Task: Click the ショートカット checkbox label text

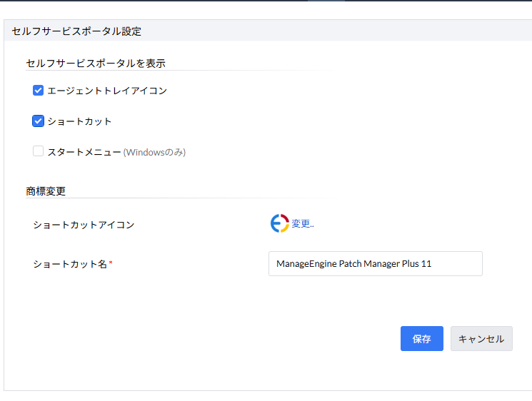Action: point(79,121)
